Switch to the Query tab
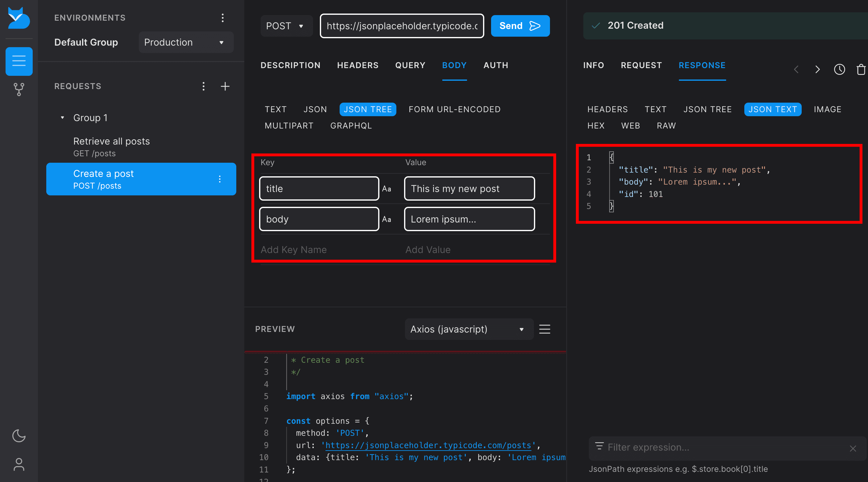 tap(411, 65)
